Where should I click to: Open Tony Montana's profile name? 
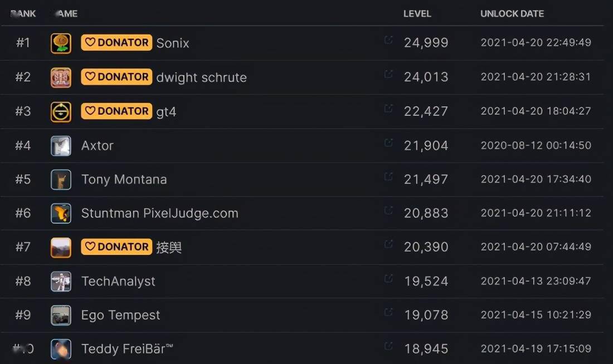click(x=124, y=179)
